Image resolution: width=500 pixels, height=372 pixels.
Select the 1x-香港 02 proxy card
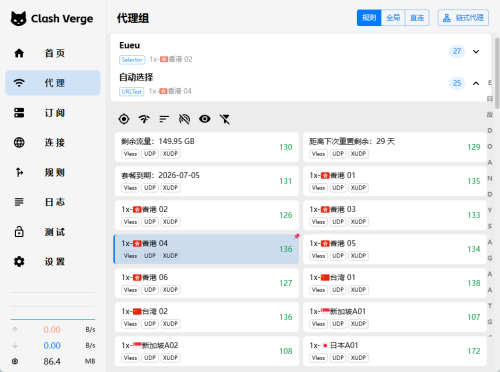(207, 215)
